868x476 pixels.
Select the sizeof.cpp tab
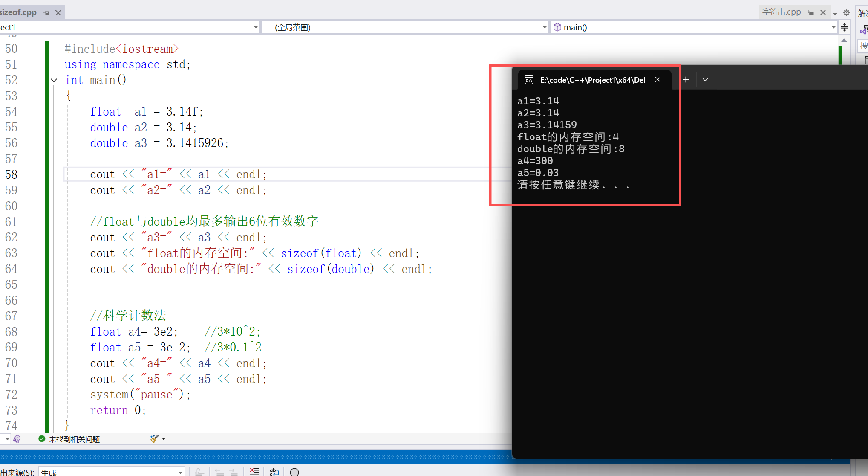click(x=18, y=12)
